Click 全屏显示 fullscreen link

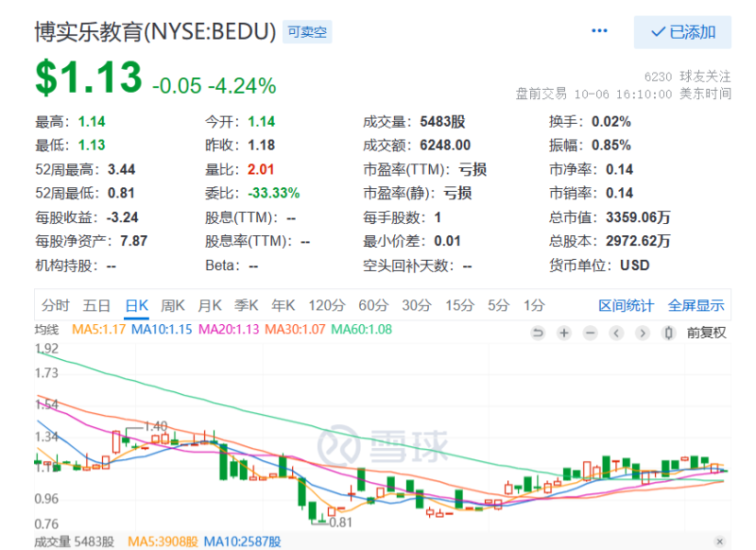696,305
